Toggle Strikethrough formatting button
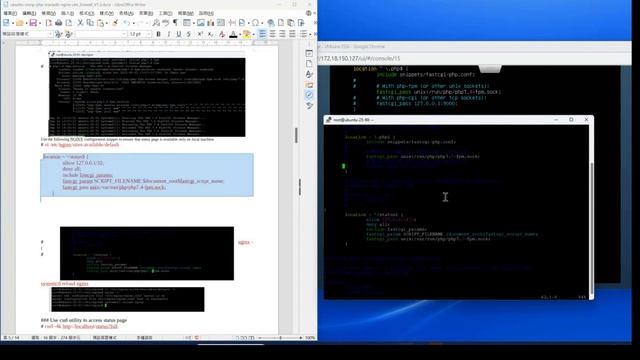This screenshot has height=360, width=640. tap(189, 34)
